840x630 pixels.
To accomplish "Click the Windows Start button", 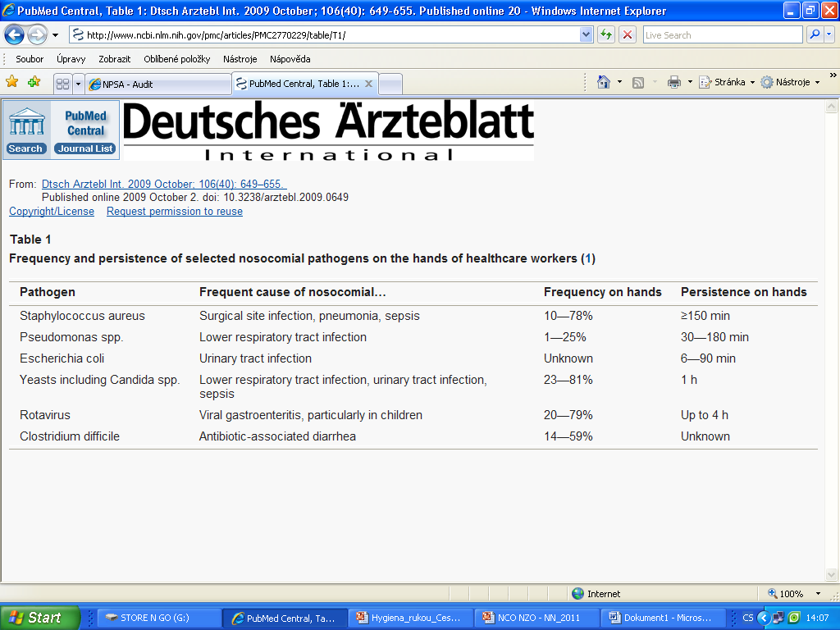I will 39,618.
